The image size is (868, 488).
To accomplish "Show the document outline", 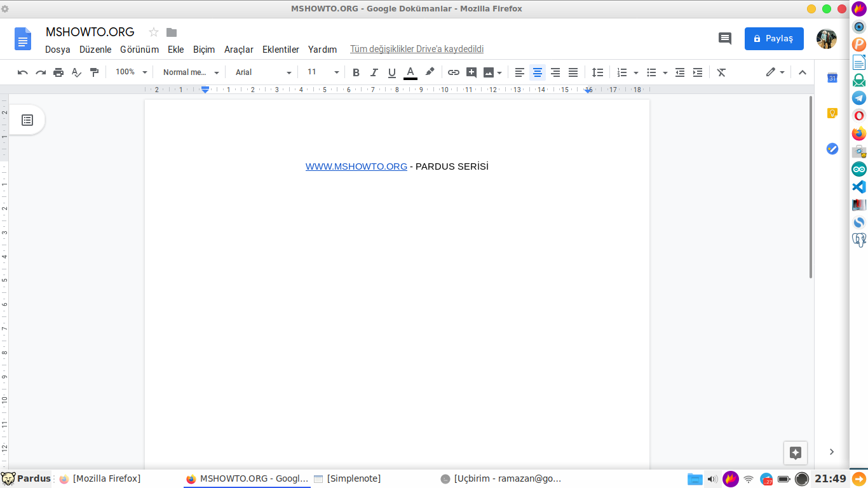I will point(27,120).
